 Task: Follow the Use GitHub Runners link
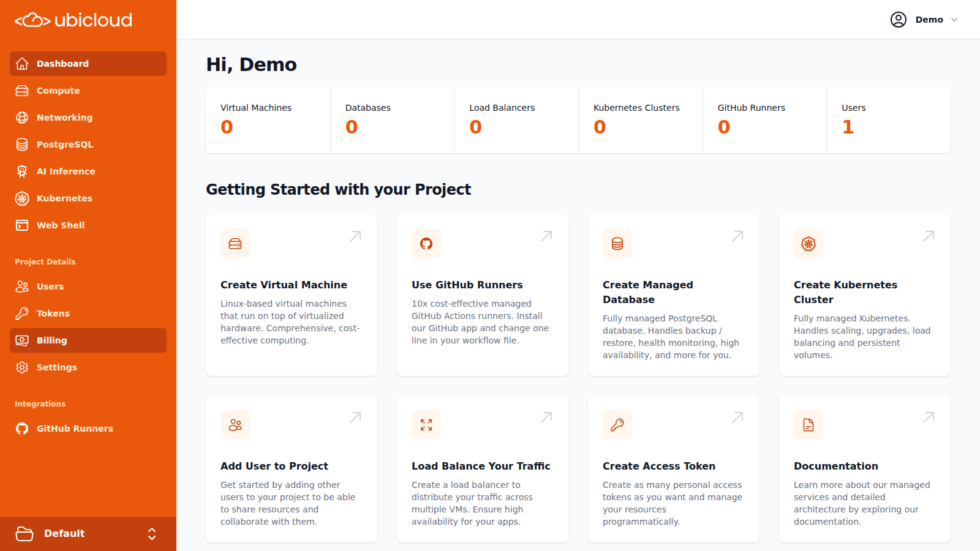click(x=467, y=285)
